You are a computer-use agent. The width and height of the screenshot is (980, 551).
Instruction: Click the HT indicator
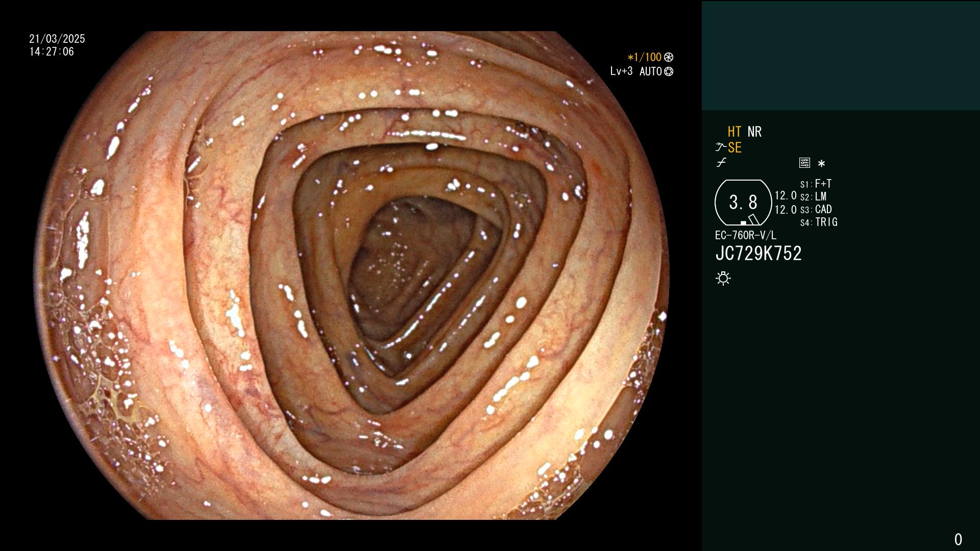[734, 132]
